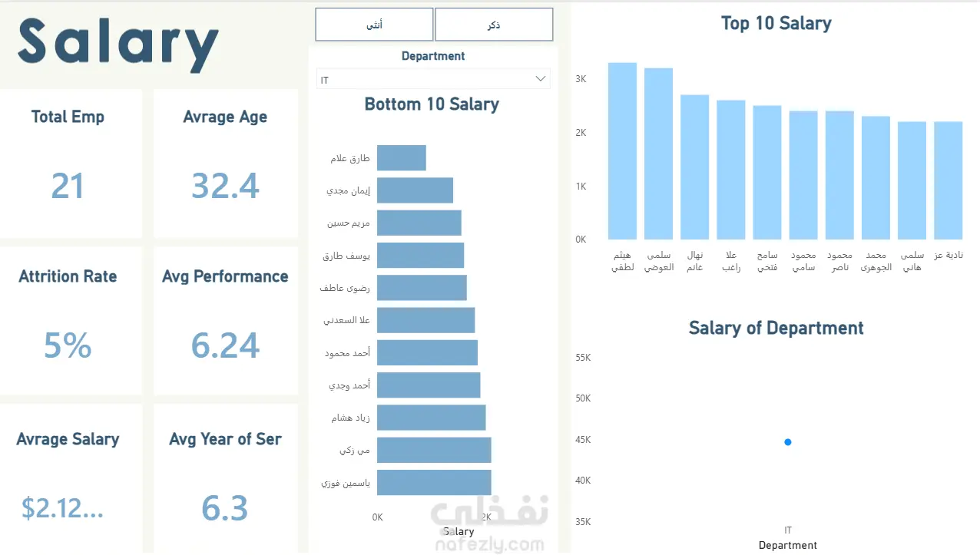Click the 0K axis label of Bottom 10 Salary
Screen dimensions: 980x555
click(x=377, y=517)
